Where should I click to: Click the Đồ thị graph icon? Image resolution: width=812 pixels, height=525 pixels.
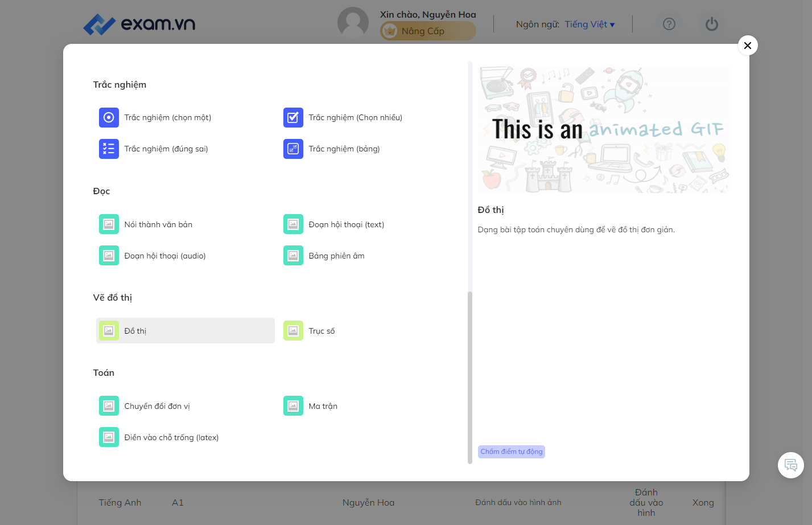[x=109, y=331]
